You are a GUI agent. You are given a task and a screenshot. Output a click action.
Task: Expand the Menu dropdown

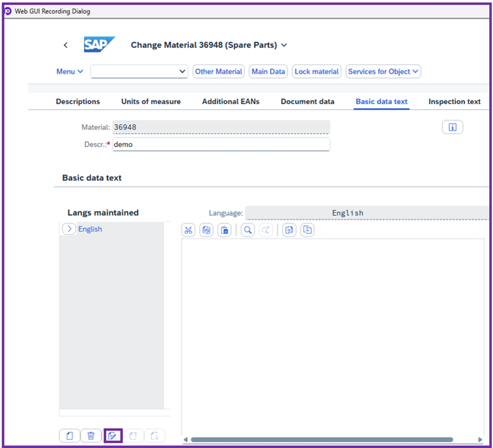pos(70,72)
